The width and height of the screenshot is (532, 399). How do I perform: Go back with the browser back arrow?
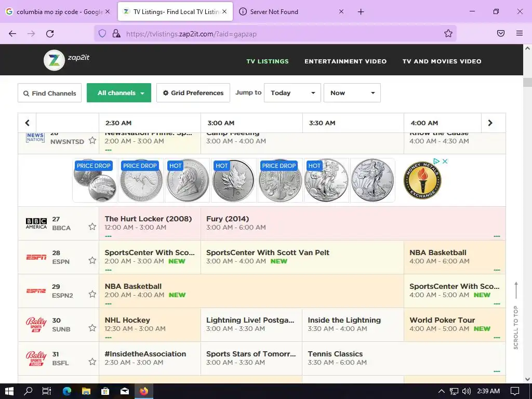point(12,34)
